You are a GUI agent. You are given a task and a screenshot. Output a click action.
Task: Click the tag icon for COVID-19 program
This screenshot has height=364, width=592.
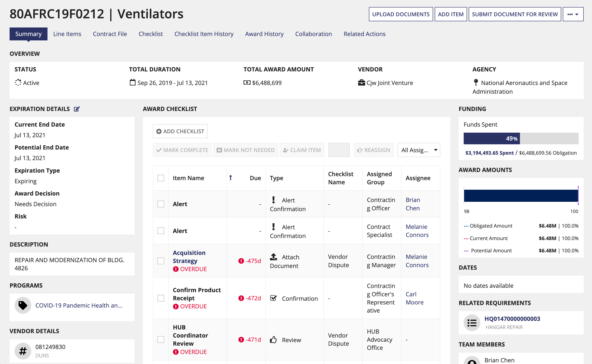[23, 305]
